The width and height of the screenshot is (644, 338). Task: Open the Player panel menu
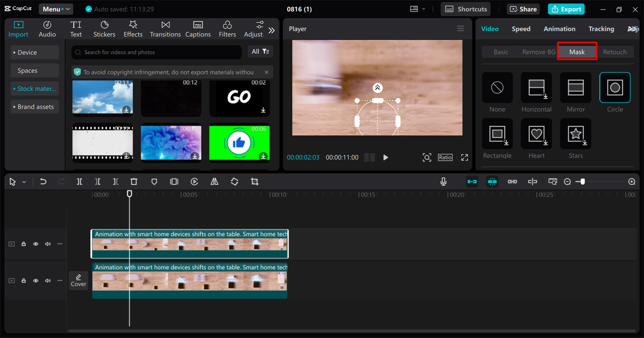point(460,29)
